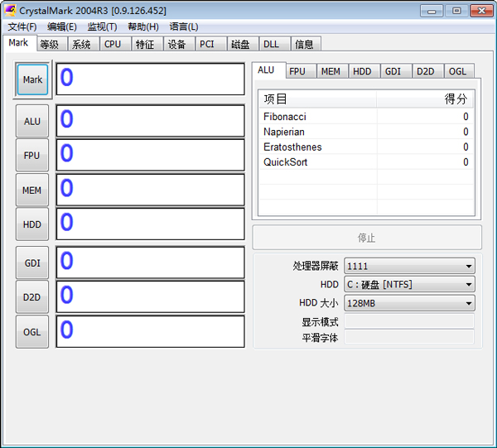Open the 编辑(E) menu
The height and width of the screenshot is (448, 497).
pos(62,27)
